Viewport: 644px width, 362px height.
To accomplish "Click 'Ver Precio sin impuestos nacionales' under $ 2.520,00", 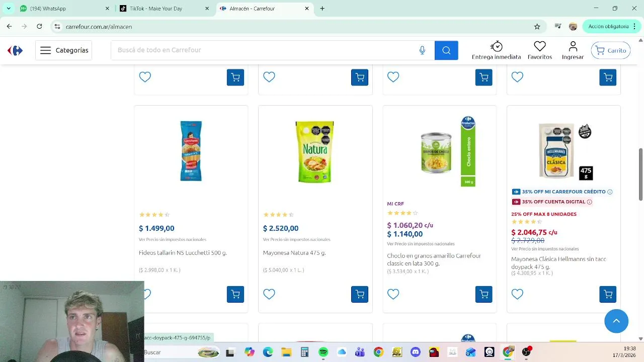I will coord(297,239).
